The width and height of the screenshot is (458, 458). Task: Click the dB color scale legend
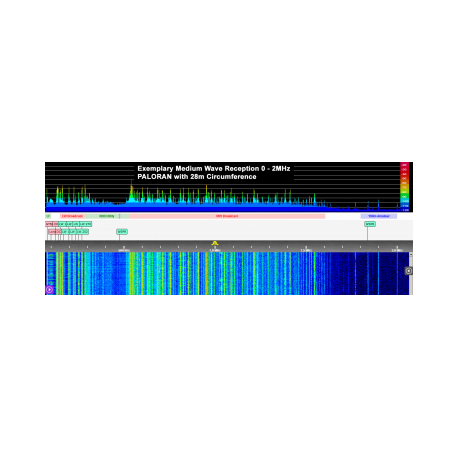point(405,187)
